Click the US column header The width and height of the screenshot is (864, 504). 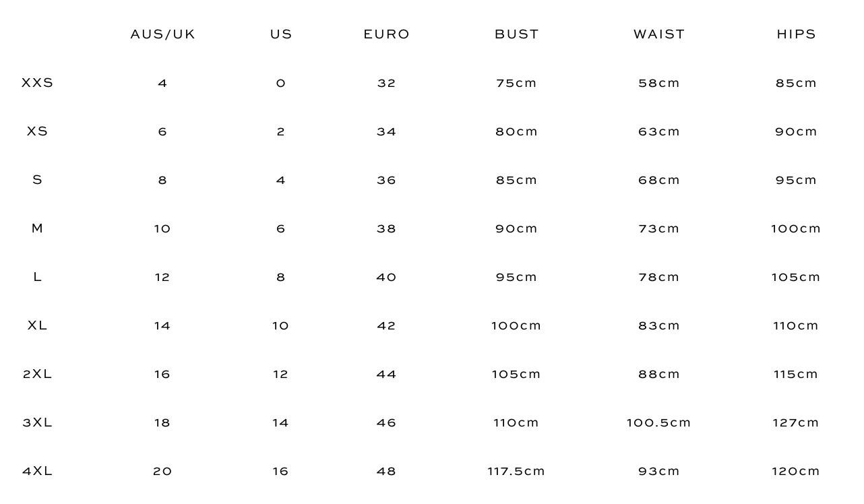[281, 34]
